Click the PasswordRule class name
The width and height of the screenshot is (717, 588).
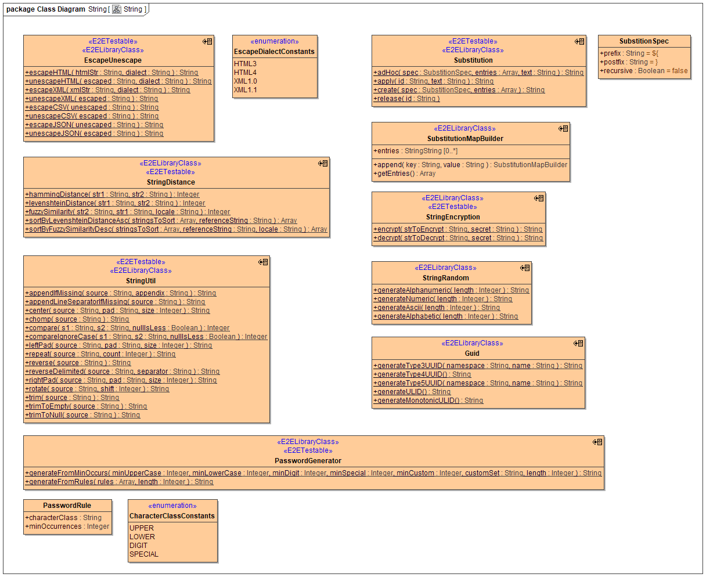67,506
